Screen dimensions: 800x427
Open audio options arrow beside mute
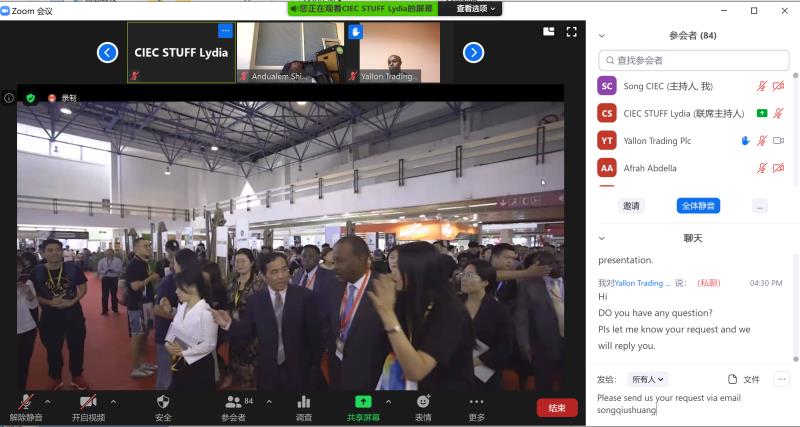tap(48, 402)
